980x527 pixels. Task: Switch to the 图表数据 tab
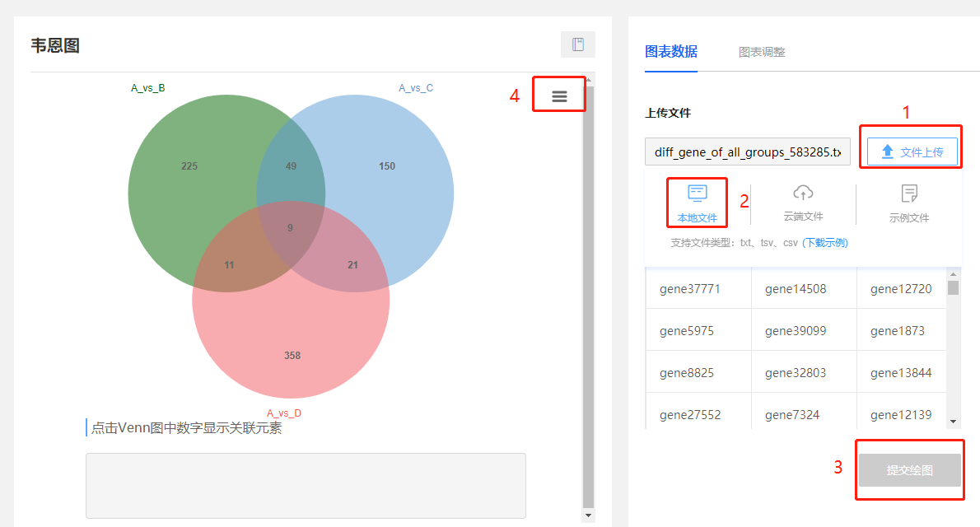(x=671, y=51)
